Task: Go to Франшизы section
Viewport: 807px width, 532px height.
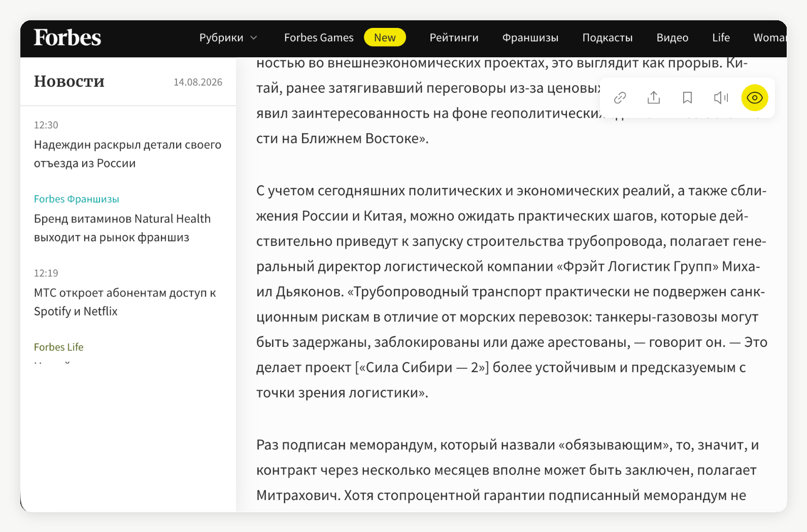Action: pyautogui.click(x=530, y=38)
